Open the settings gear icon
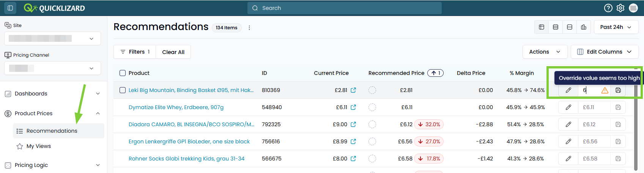 (x=620, y=8)
